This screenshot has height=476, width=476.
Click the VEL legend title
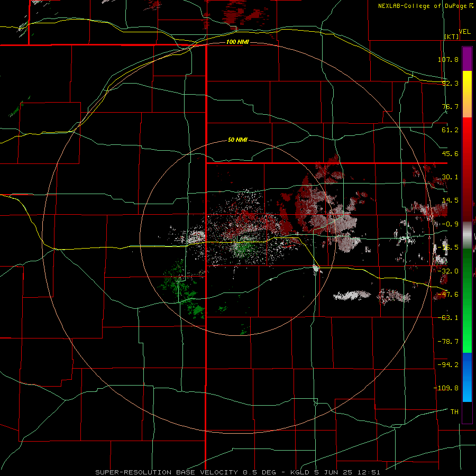(465, 32)
